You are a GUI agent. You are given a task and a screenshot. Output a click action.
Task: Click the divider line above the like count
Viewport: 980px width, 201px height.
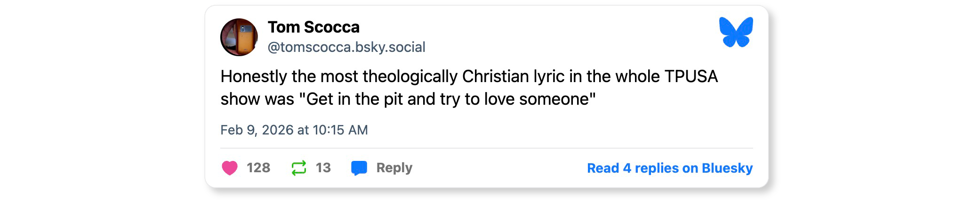coord(486,148)
